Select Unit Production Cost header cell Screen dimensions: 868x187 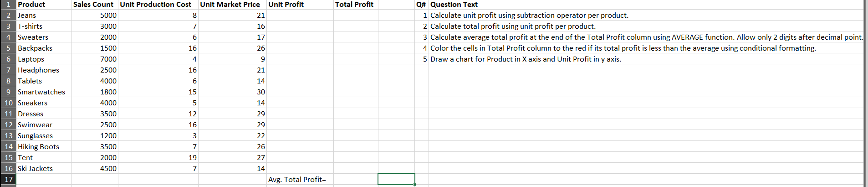click(x=158, y=4)
